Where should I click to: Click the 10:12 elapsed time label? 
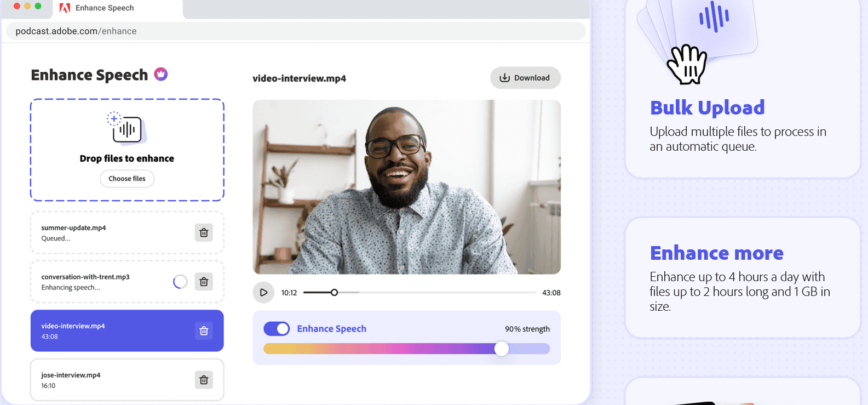click(x=289, y=293)
